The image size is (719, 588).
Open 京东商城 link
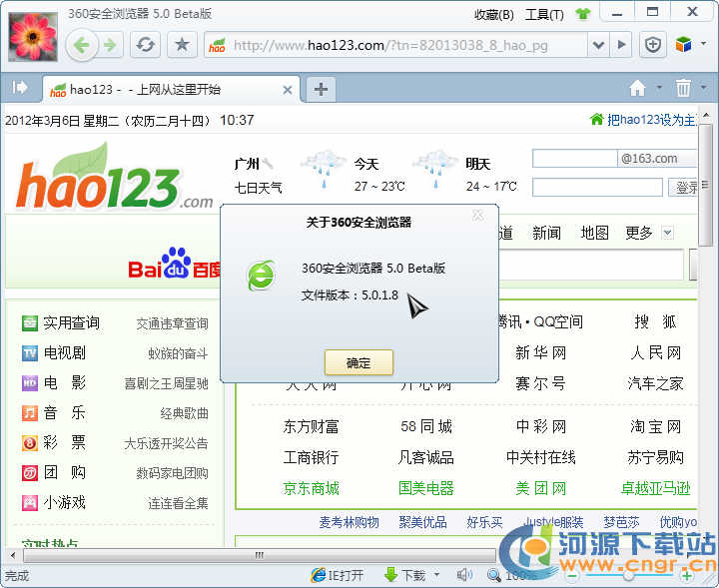[312, 488]
